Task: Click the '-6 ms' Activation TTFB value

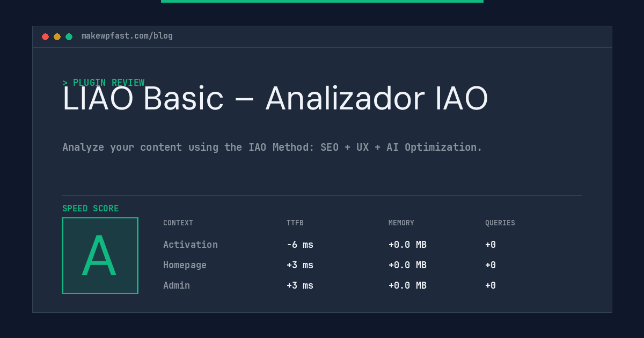Action: (x=300, y=245)
